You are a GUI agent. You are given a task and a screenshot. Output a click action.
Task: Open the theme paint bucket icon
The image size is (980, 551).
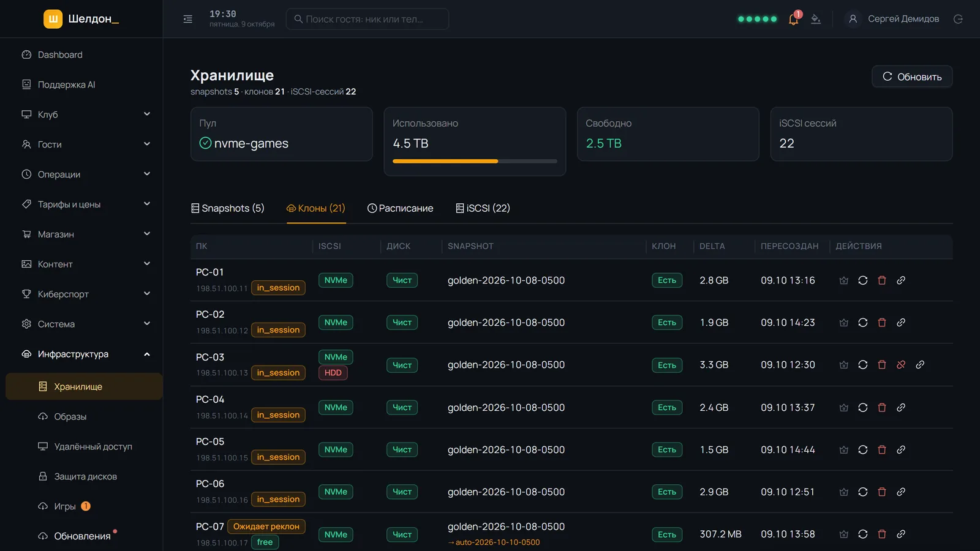point(816,19)
